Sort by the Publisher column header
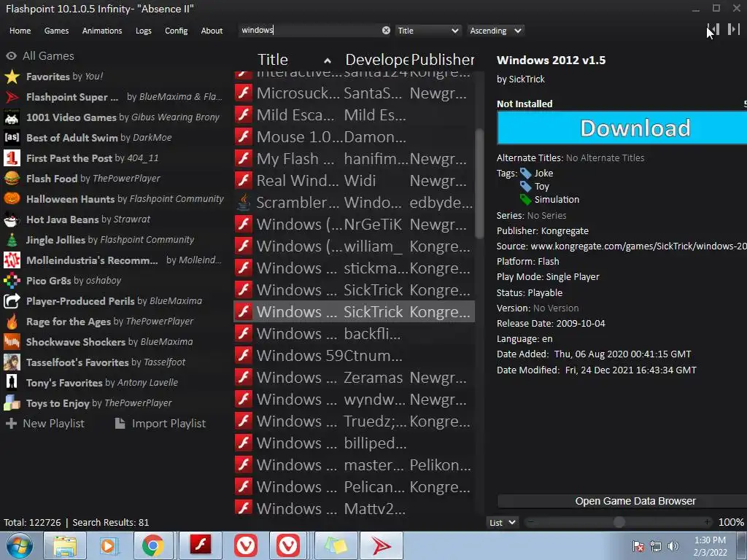This screenshot has width=747, height=560. tap(443, 60)
